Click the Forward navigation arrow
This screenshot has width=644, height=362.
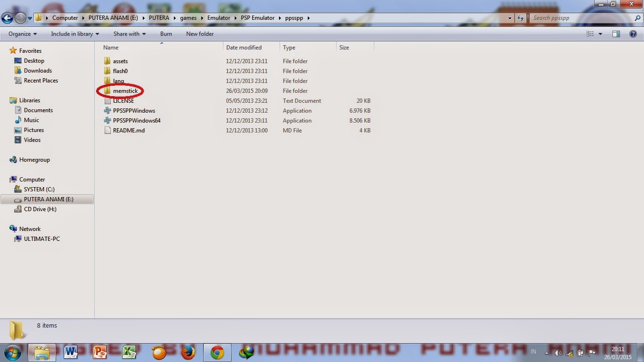(20, 18)
